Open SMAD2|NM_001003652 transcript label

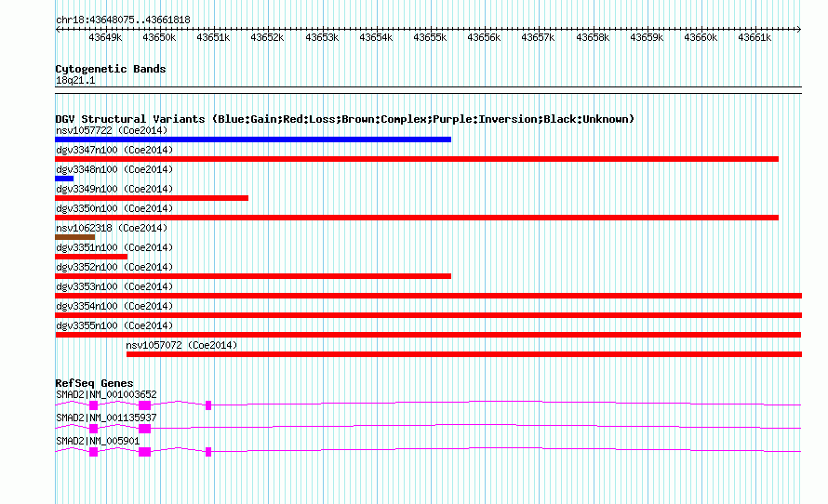pos(106,395)
